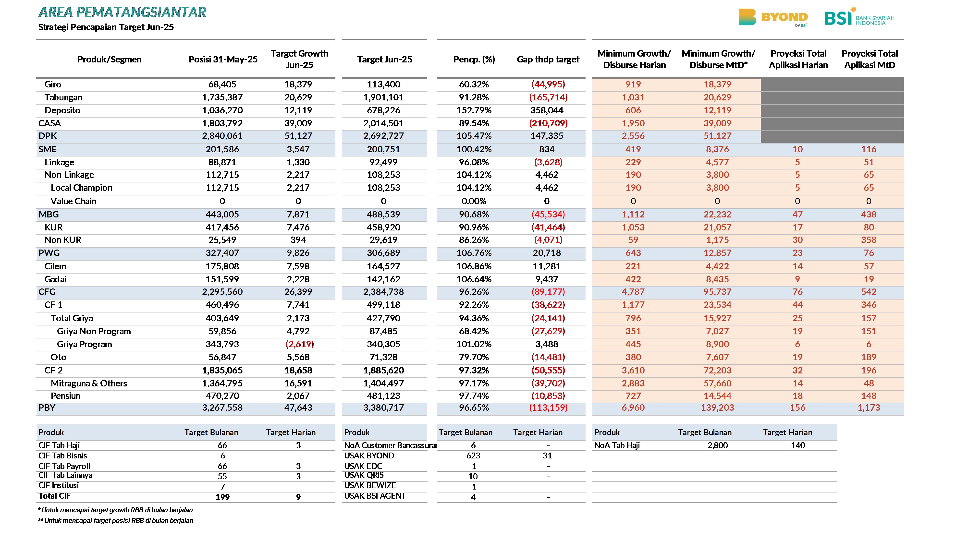The height and width of the screenshot is (551, 980).
Task: Select the AREA PEMATANGSIANTAR title
Action: click(x=122, y=12)
